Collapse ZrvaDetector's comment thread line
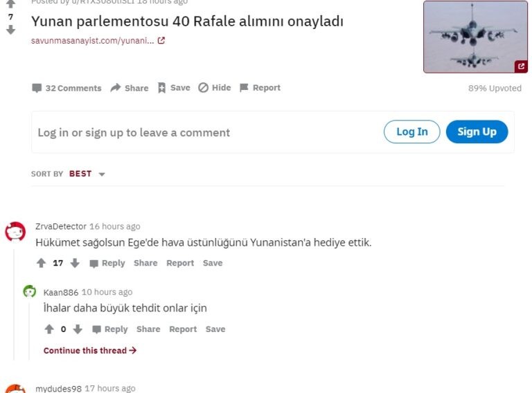This screenshot has height=393, width=532. pos(15,304)
